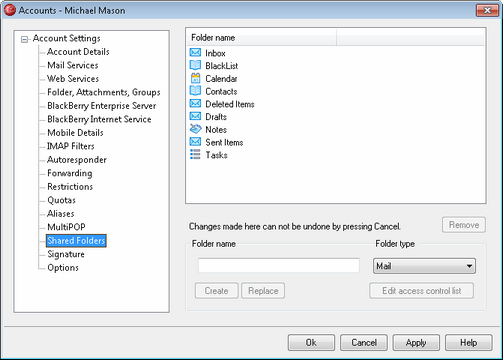Viewport: 503px width, 360px height.
Task: Select the Drafts folder name
Action: 216,117
